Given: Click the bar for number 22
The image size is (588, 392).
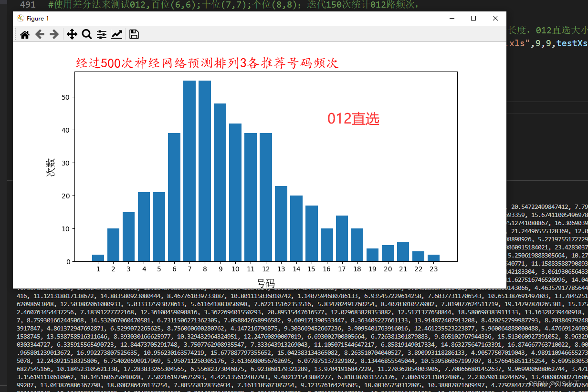Looking at the screenshot, I should coord(418,257).
